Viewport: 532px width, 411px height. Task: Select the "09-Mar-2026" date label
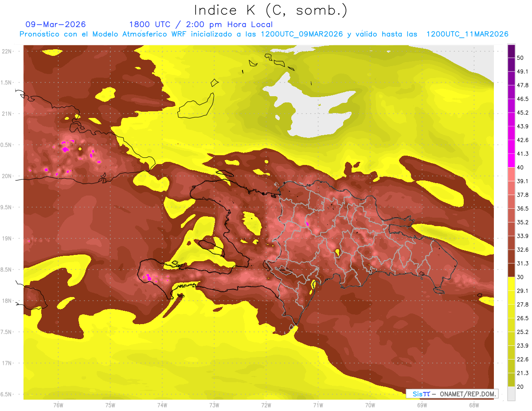tap(56, 24)
